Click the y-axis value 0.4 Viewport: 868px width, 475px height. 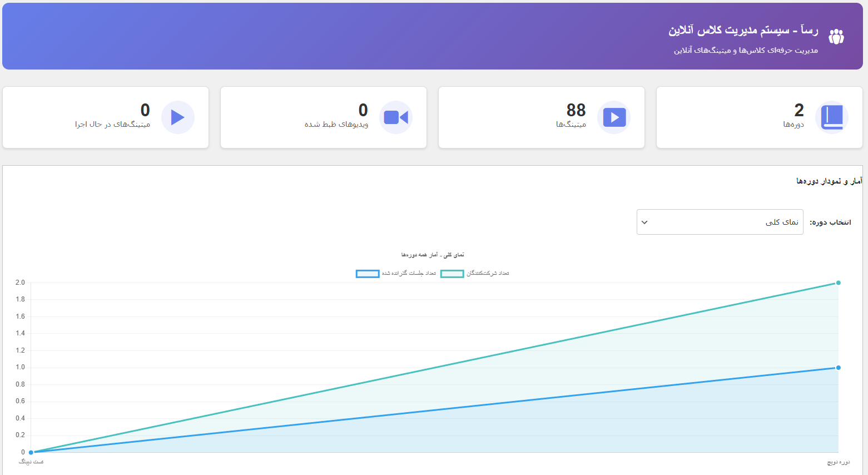coord(21,418)
